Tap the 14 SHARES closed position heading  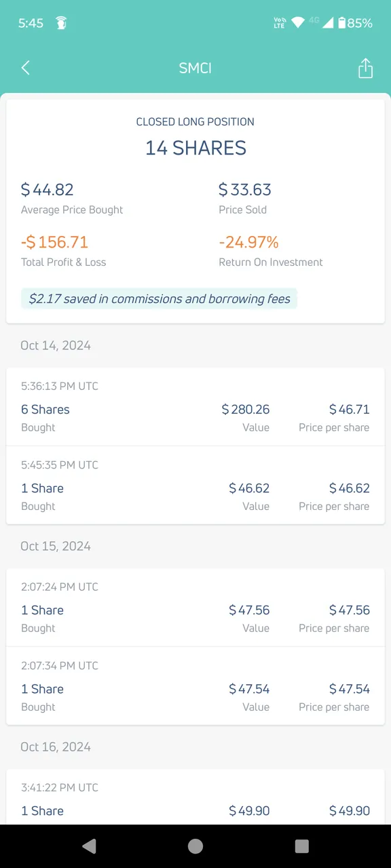coord(195,148)
